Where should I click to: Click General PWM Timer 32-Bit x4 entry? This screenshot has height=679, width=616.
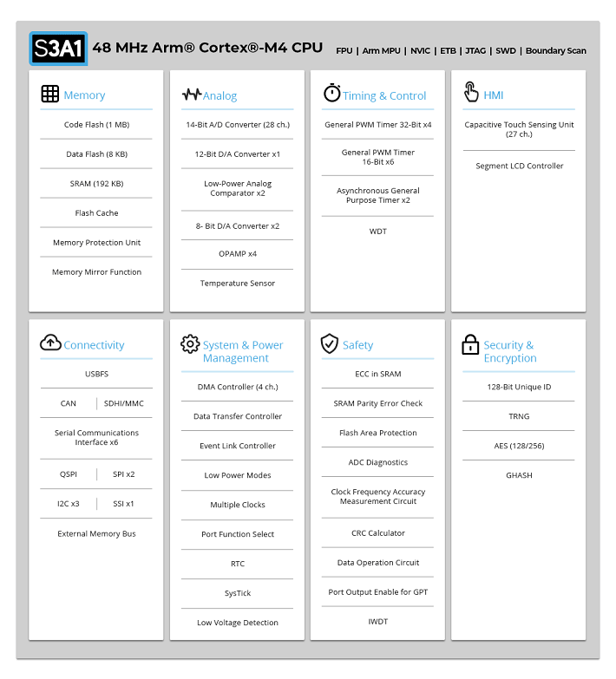pos(377,125)
